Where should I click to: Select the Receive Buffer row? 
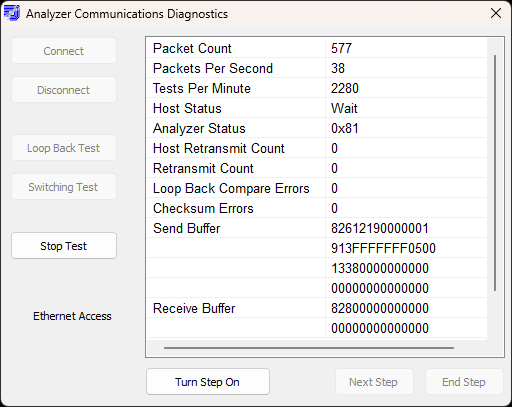coord(317,308)
